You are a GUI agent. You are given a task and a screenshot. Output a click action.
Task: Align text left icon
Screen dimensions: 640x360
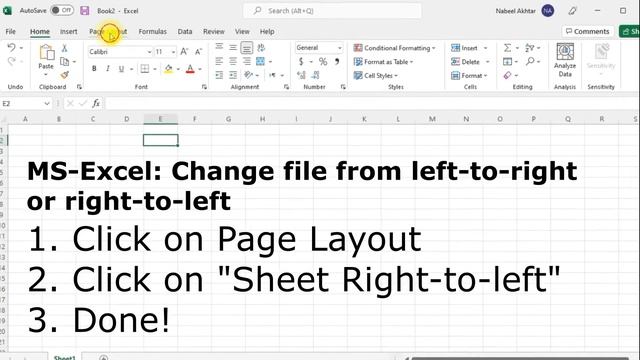coord(219,61)
